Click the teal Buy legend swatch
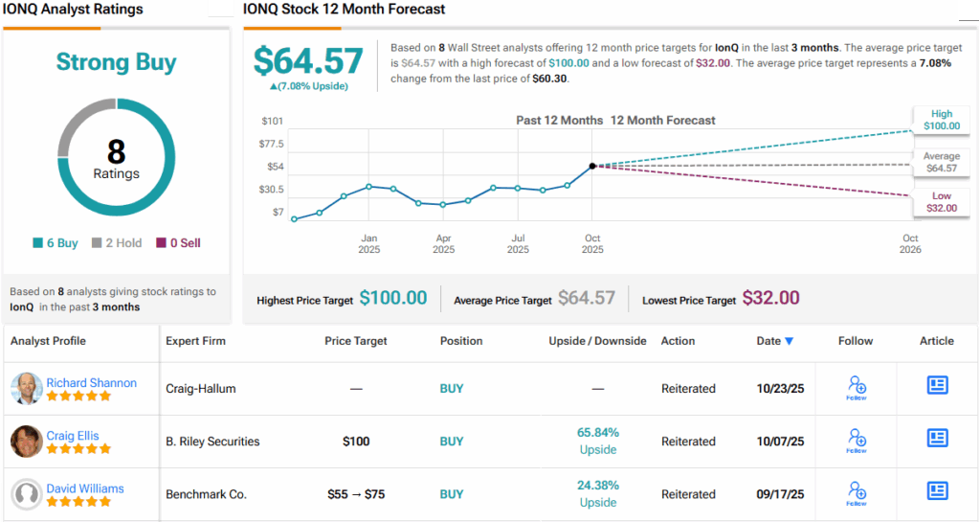The height and width of the screenshot is (522, 980). [37, 243]
